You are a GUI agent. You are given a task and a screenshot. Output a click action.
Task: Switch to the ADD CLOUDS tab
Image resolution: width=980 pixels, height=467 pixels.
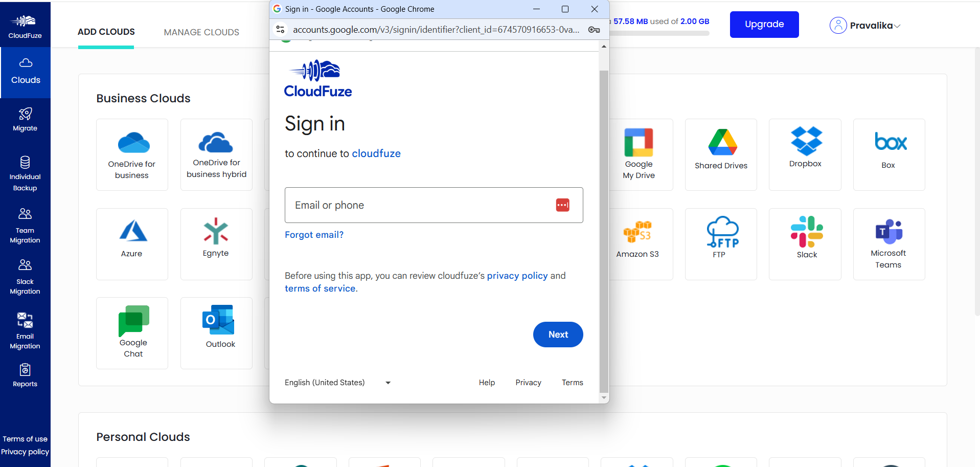(106, 32)
